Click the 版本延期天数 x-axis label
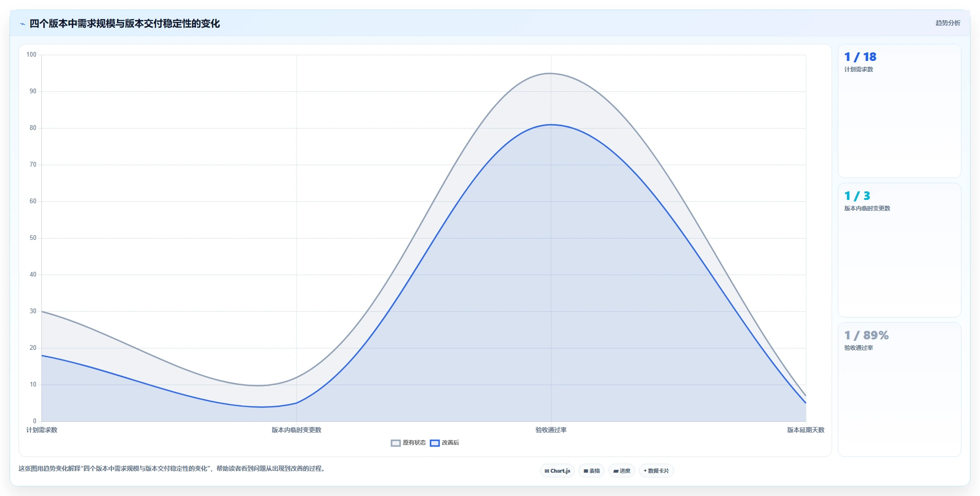 click(806, 430)
